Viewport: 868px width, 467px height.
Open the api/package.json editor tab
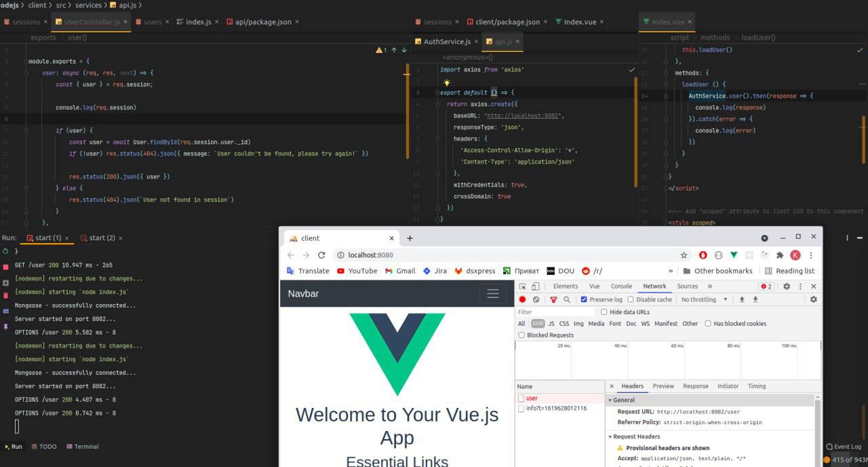coord(263,22)
